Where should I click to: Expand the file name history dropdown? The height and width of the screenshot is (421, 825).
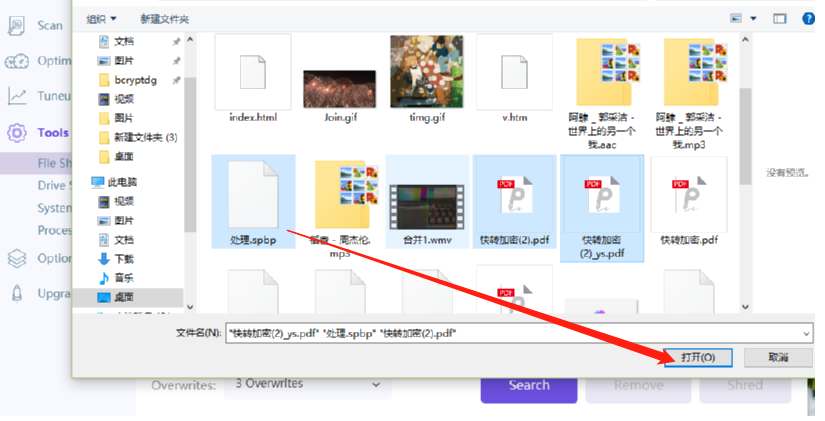[806, 334]
